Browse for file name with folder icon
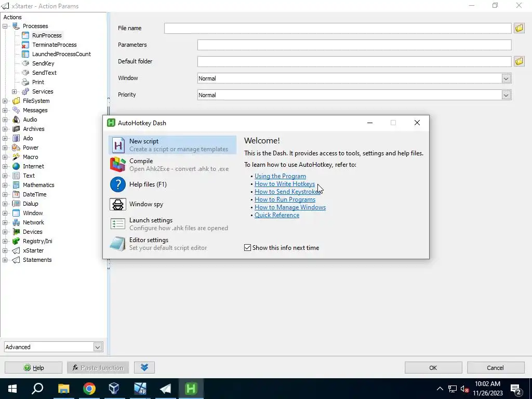This screenshot has height=399, width=532. coord(519,28)
